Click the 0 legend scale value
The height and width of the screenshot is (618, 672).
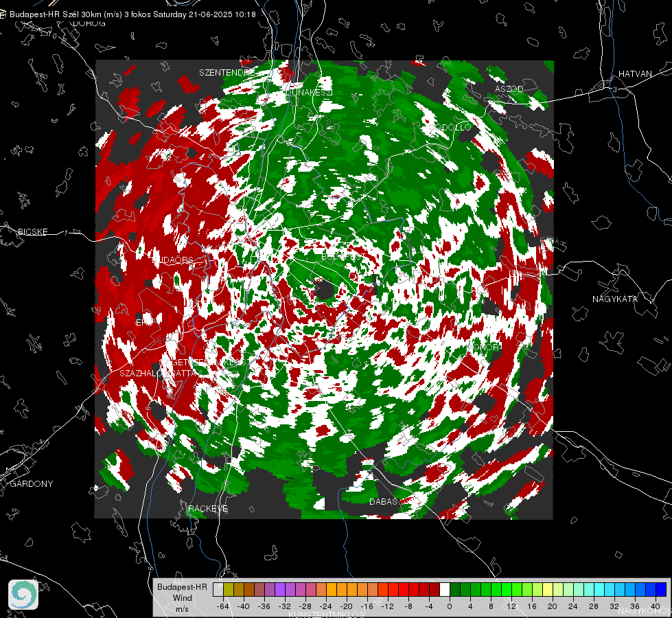pyautogui.click(x=450, y=606)
